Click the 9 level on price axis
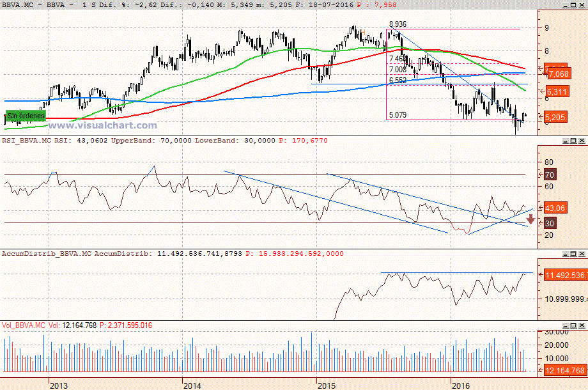Screen dimensions: 588x390 point(546,28)
